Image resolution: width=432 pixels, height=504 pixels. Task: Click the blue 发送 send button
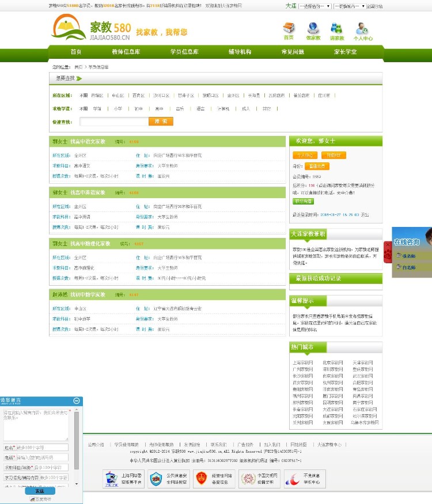pyautogui.click(x=40, y=491)
